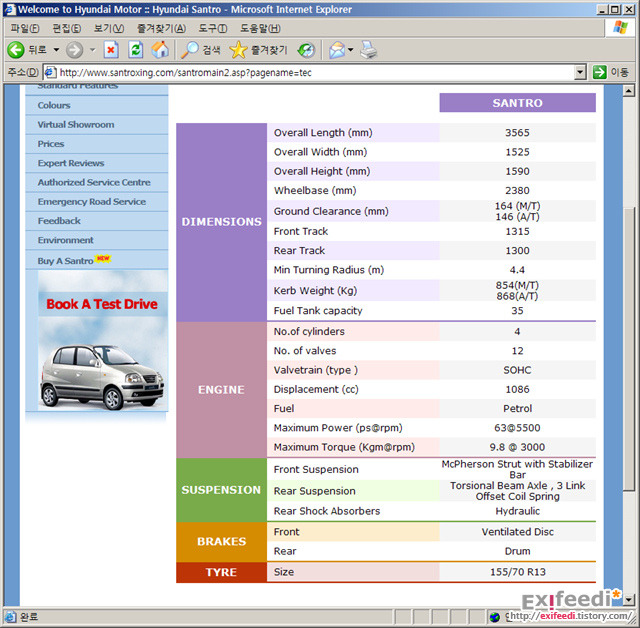Click the page icon beside the URL
Viewport: 640px width, 628px height.
[x=50, y=73]
